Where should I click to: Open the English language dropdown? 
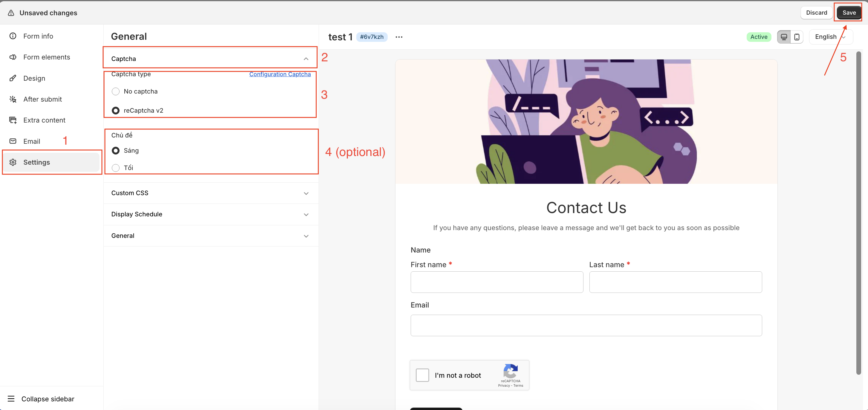coord(831,37)
